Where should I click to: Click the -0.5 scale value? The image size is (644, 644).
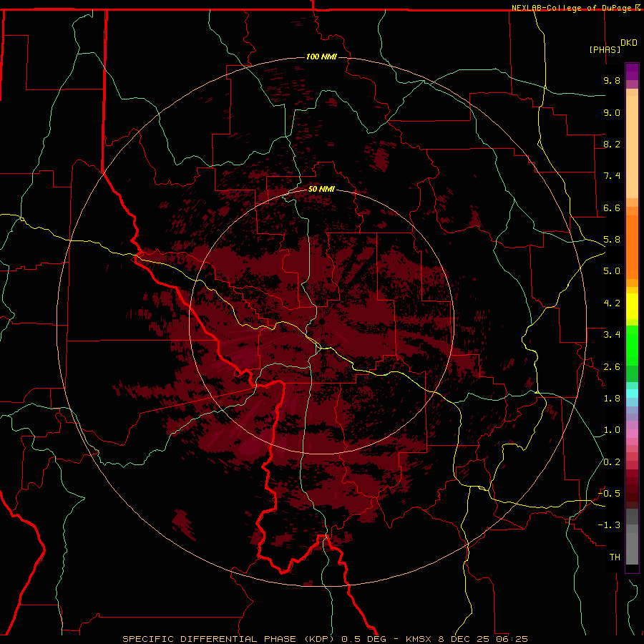tap(610, 494)
